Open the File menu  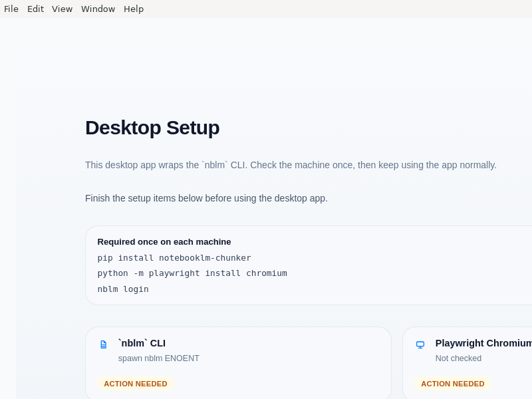tap(11, 9)
